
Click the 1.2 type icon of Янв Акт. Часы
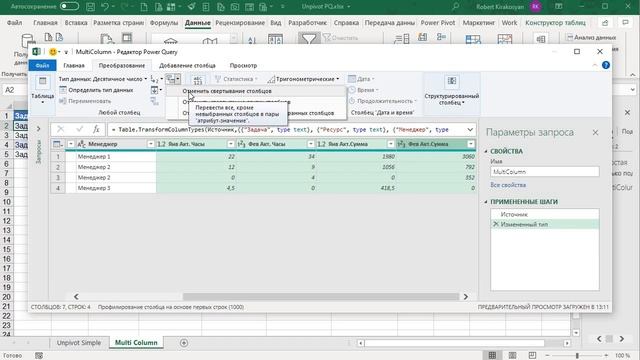162,144
